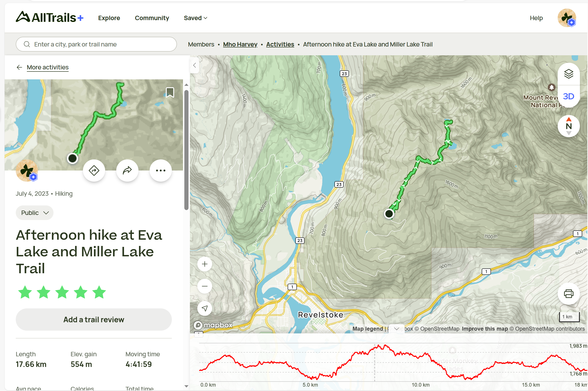Open the Community section
The image size is (588, 391).
[152, 18]
